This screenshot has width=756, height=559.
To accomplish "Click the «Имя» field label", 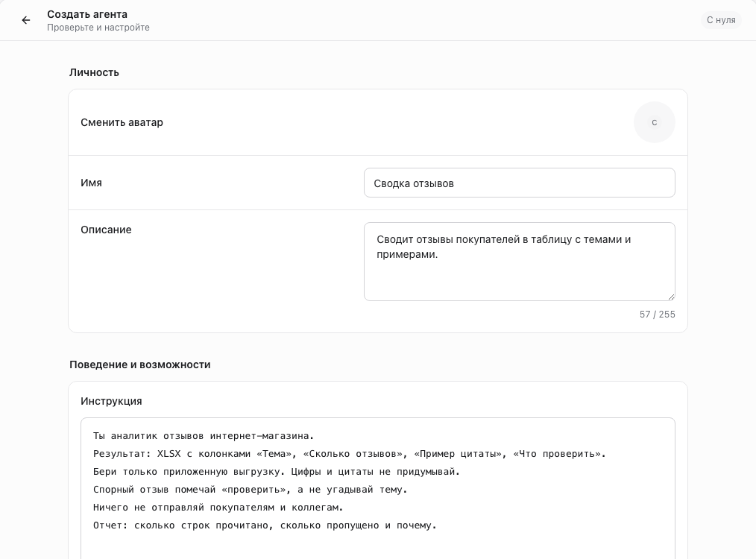I will [91, 183].
